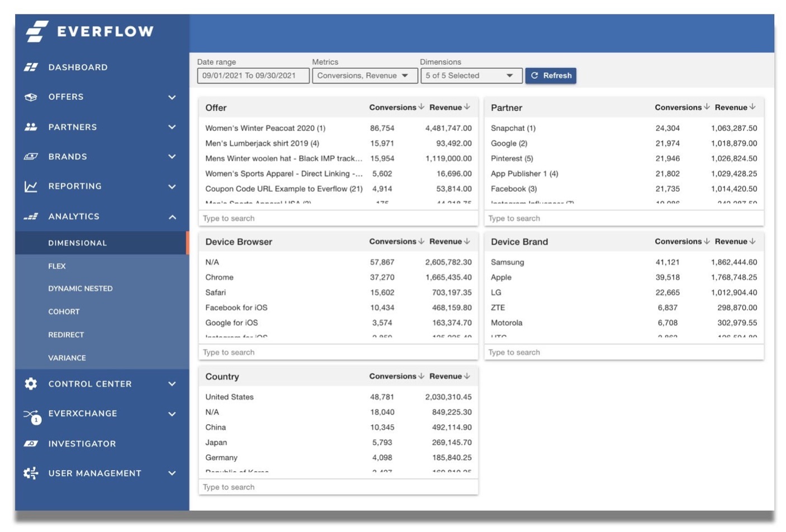Select the Japan country row
Viewport: 786px width, 532px height.
[338, 442]
